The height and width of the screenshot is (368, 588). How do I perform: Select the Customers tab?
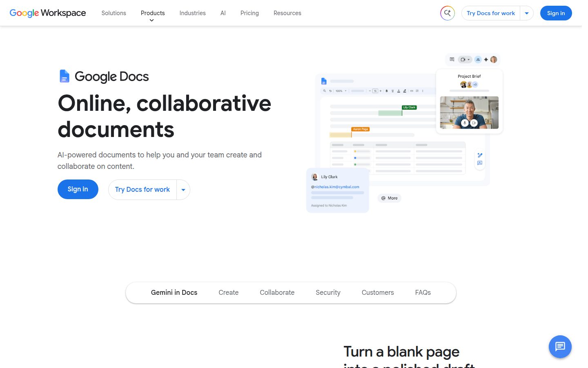378,293
